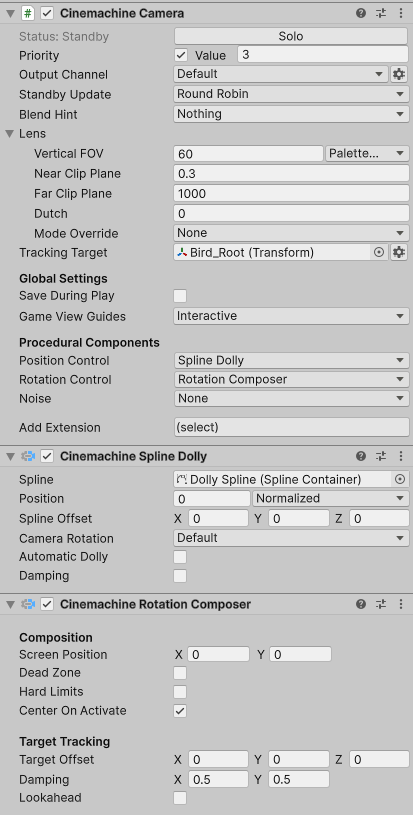The image size is (413, 815).
Task: Open help for Cinemachine Camera component
Action: (x=361, y=14)
